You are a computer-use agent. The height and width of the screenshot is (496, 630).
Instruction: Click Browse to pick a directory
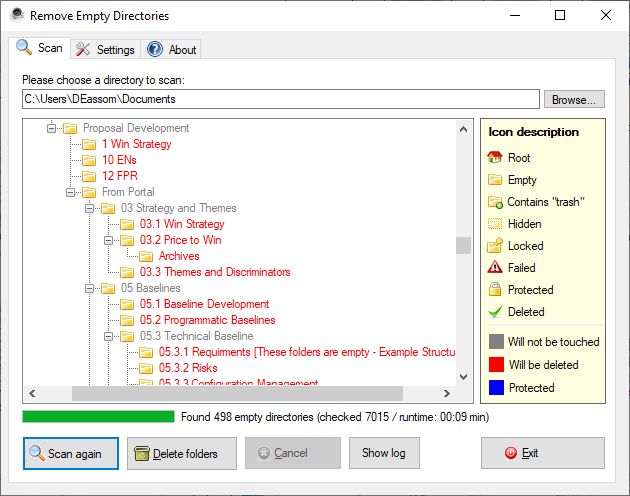[574, 99]
